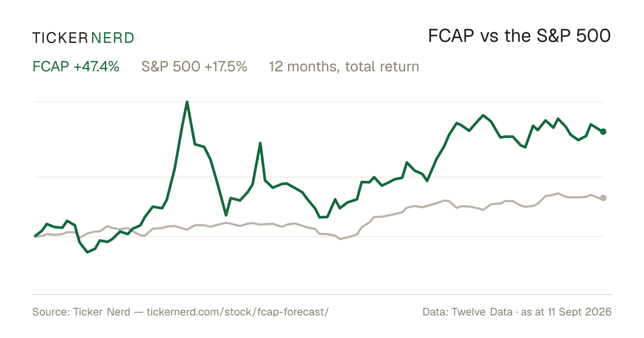Click the word NERD in green logo text
Viewport: 644px width, 338px height.
[112, 38]
